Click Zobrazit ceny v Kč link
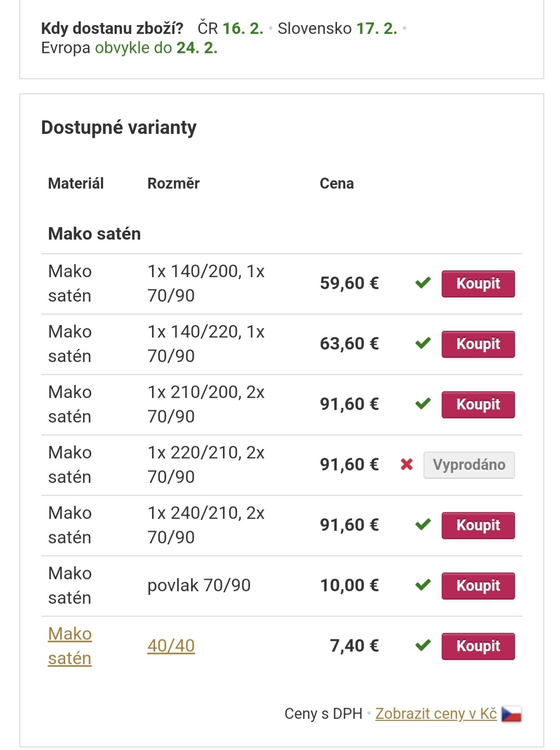 coord(436,714)
